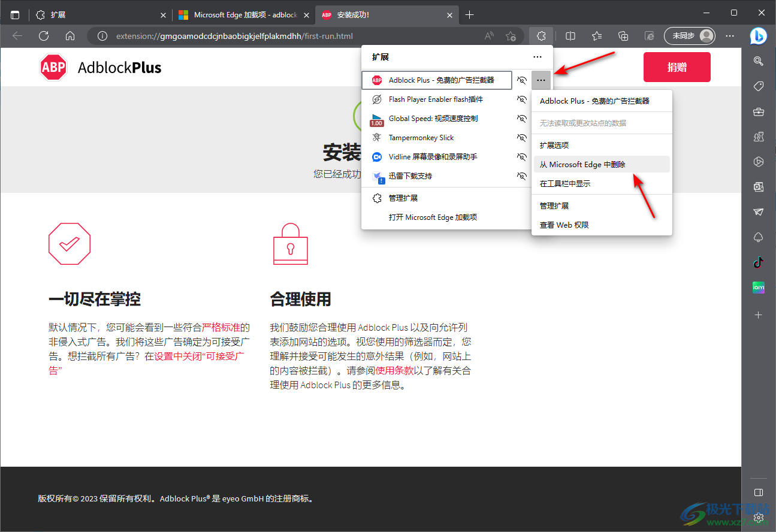776x532 pixels.
Task: Click Adblock Plus extension entry
Action: coord(437,80)
